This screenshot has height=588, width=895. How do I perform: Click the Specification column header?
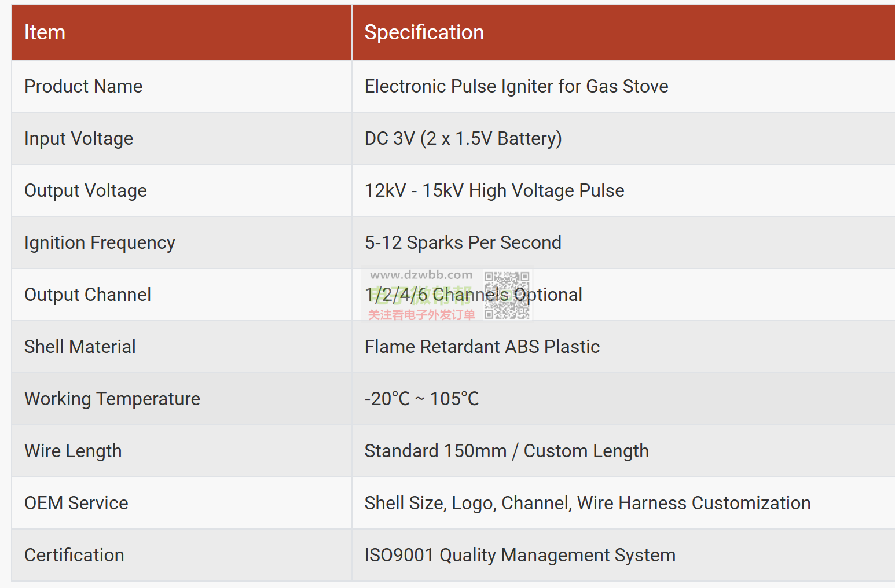tap(424, 32)
